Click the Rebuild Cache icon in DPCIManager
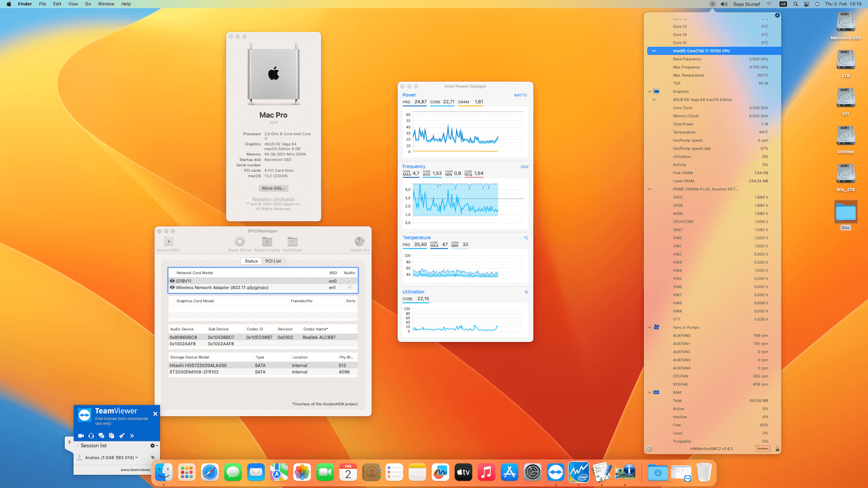Image resolution: width=868 pixels, height=488 pixels. (267, 241)
